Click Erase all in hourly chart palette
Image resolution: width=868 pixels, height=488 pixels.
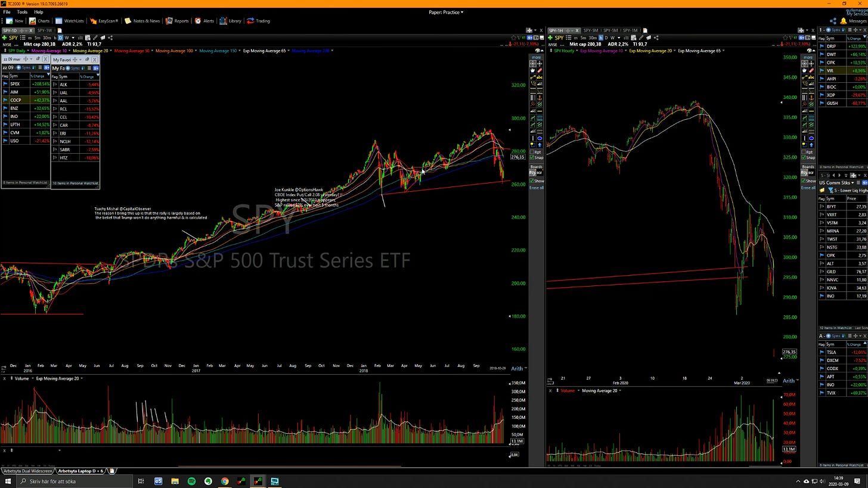tap(808, 188)
